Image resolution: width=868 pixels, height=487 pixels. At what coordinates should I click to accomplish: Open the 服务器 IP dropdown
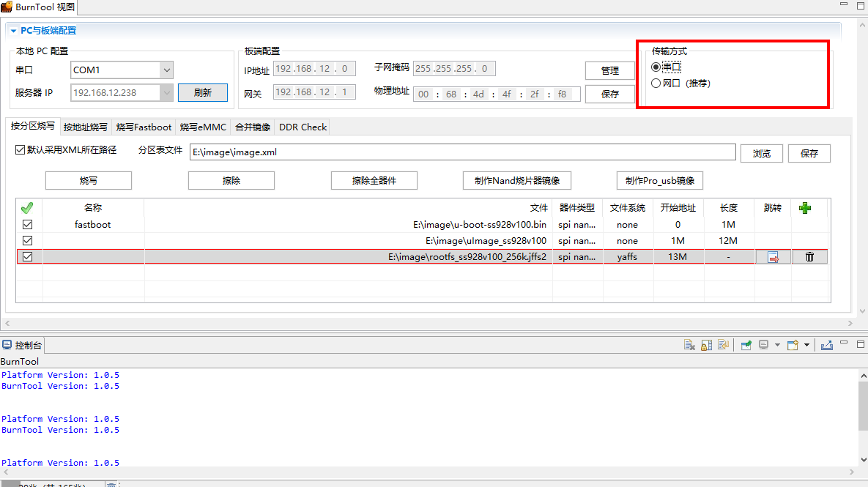166,92
